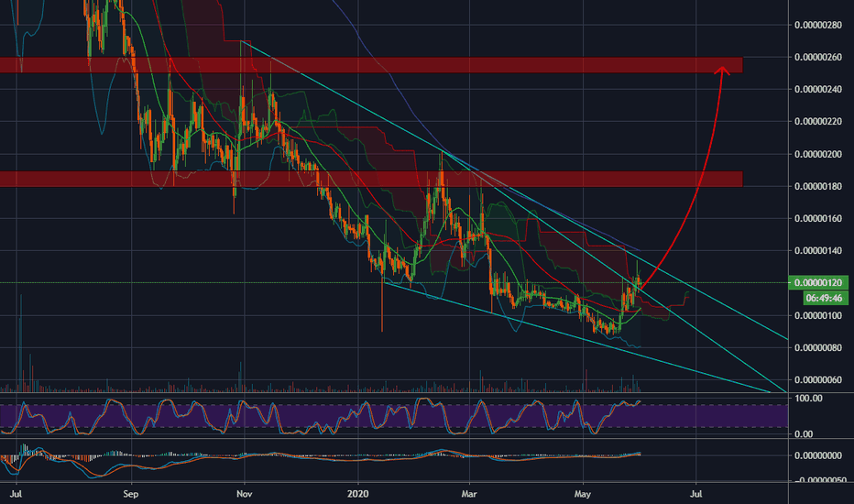Select the upper red resistance zone near 0.00000260
The height and width of the screenshot is (504, 854).
pyautogui.click(x=371, y=65)
